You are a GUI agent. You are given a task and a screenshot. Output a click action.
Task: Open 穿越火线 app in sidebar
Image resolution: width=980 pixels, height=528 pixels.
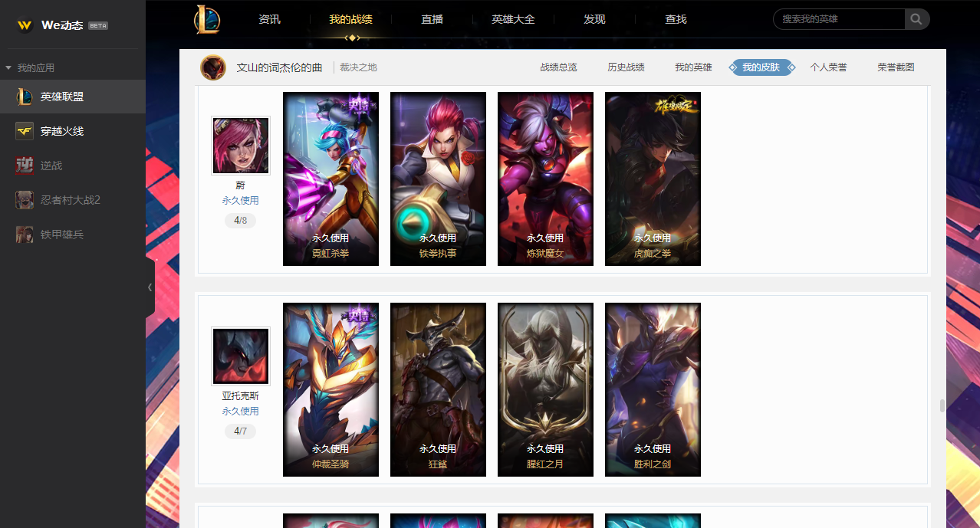pyautogui.click(x=73, y=131)
